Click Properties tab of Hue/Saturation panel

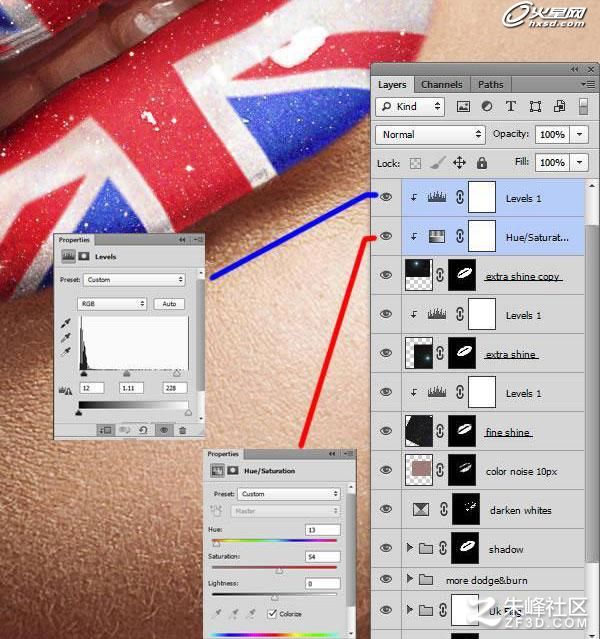pyautogui.click(x=223, y=454)
